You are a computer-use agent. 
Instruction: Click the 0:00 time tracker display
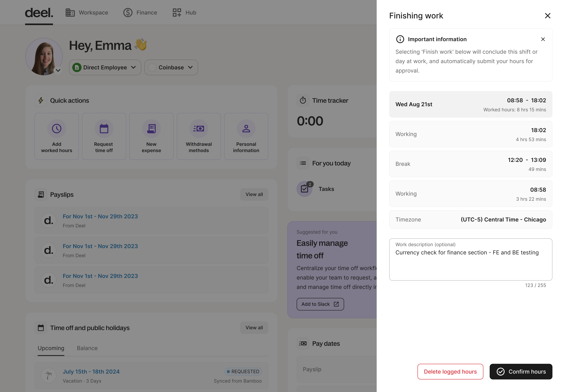(x=310, y=121)
